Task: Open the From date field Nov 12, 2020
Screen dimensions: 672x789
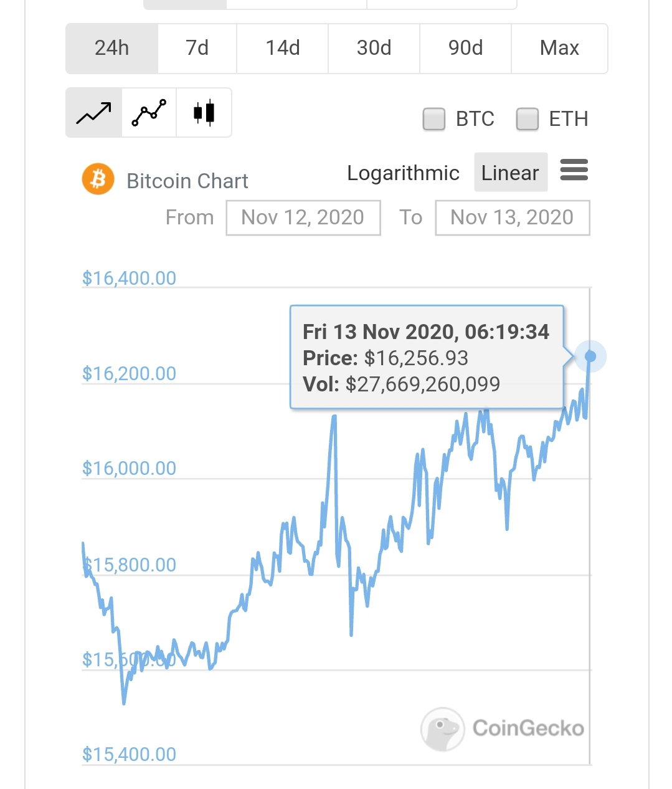Action: click(x=303, y=218)
